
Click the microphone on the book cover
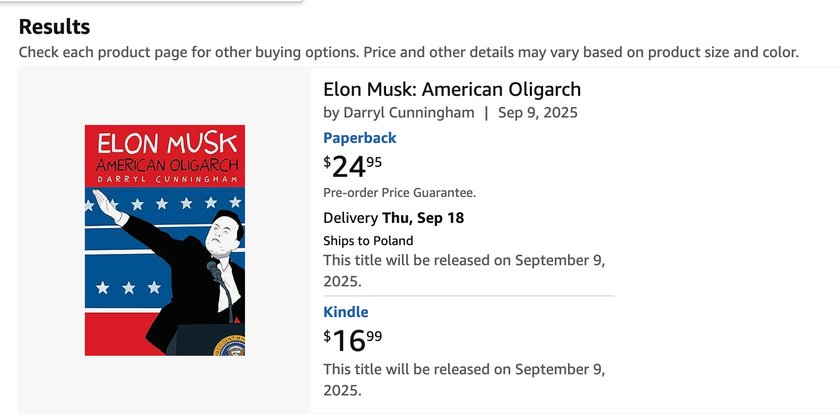tap(214, 270)
